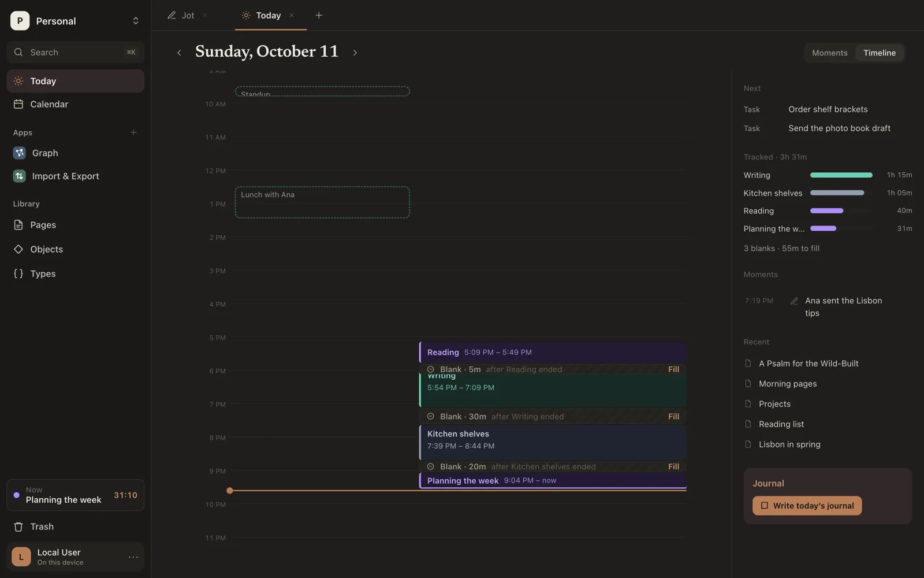Open the Personal workspace switcher
The width and height of the screenshot is (924, 578).
[x=75, y=21]
